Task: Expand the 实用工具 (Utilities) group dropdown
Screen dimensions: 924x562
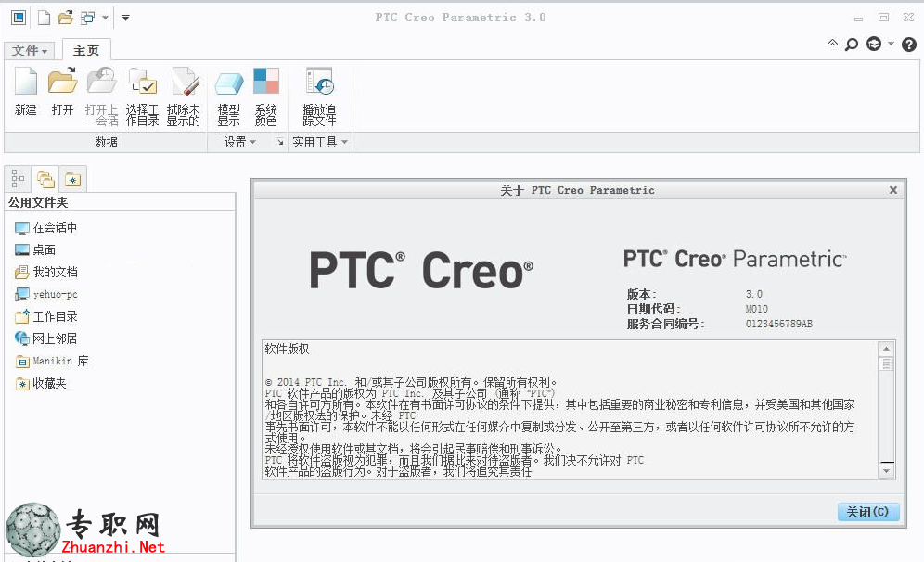Action: pyautogui.click(x=320, y=142)
